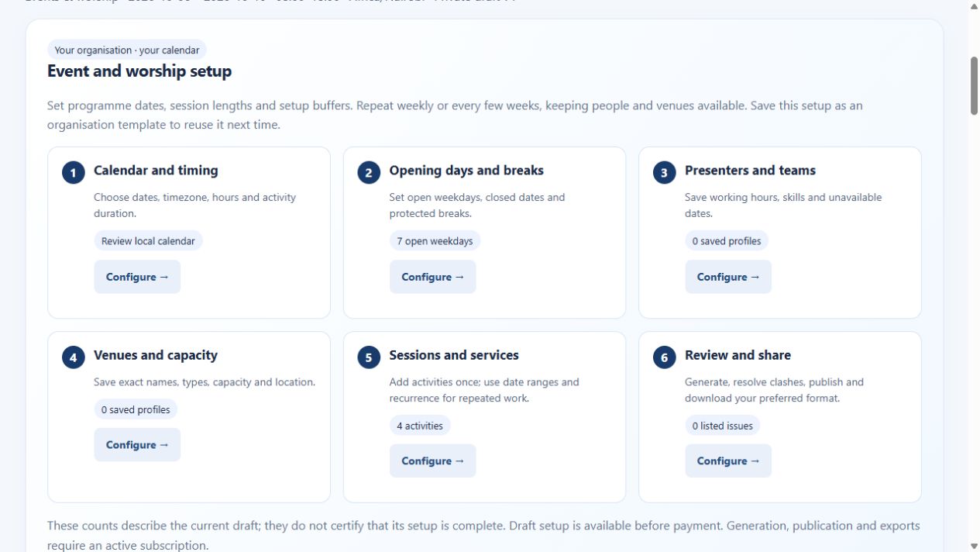Image resolution: width=980 pixels, height=552 pixels.
Task: Configure Review and share step
Action: pos(728,461)
